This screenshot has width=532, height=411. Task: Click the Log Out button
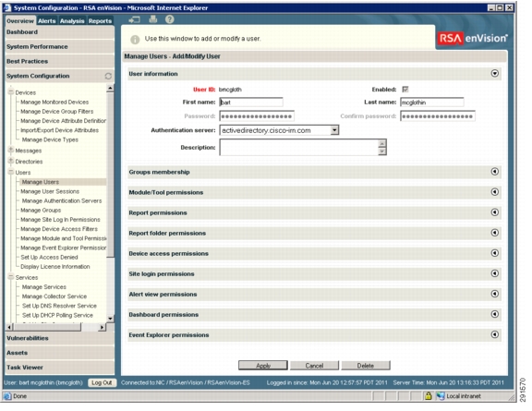pyautogui.click(x=102, y=383)
